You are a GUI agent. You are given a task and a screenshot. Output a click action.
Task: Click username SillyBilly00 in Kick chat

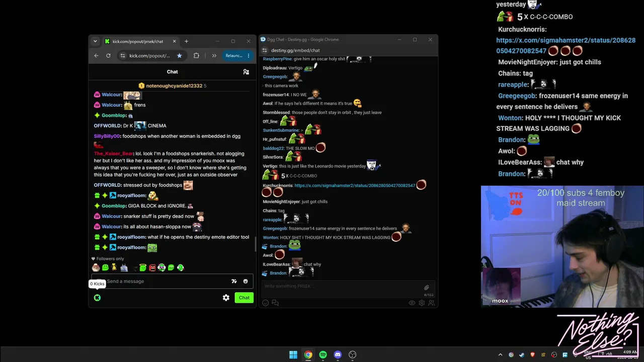tap(107, 136)
